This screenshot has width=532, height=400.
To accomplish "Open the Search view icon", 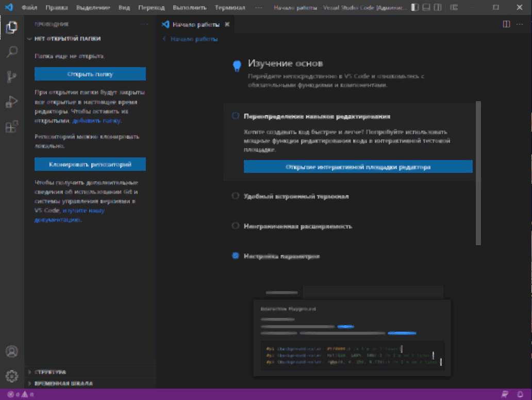I will coord(12,52).
